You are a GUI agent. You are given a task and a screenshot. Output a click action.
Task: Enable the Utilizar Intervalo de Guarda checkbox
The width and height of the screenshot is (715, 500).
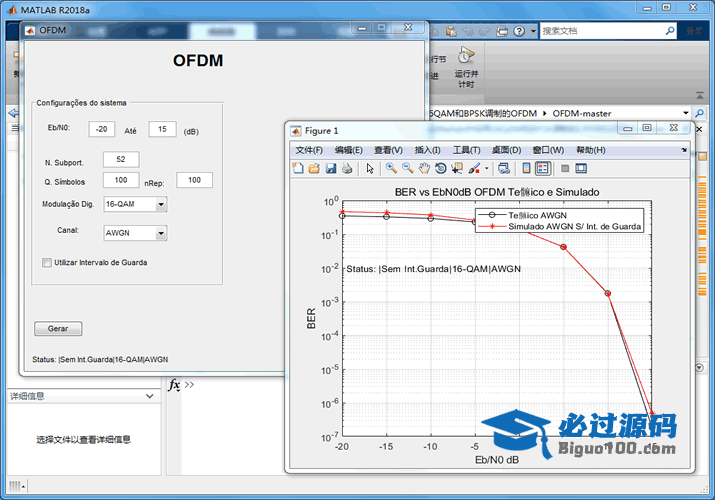tap(47, 263)
